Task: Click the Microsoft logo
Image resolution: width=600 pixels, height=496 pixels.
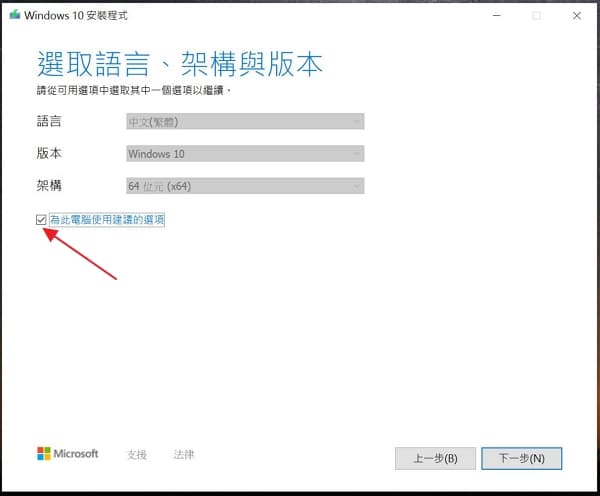Action: click(68, 454)
